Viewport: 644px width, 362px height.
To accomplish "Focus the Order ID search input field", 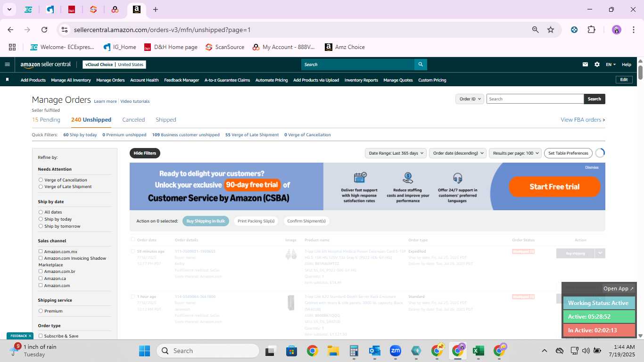I will [x=535, y=99].
